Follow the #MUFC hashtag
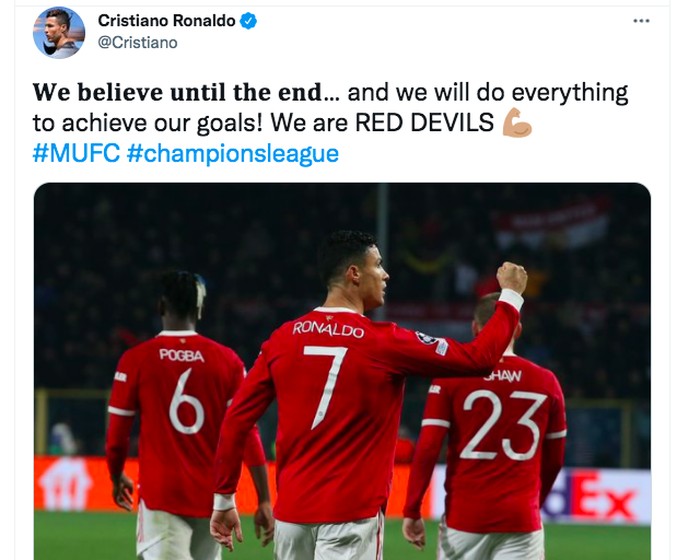700x560 pixels. 76,154
